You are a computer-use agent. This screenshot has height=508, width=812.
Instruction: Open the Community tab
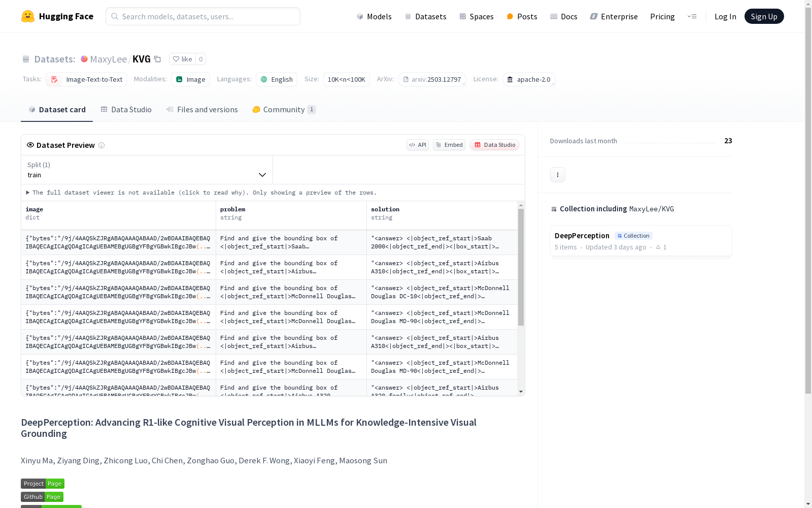tap(284, 110)
